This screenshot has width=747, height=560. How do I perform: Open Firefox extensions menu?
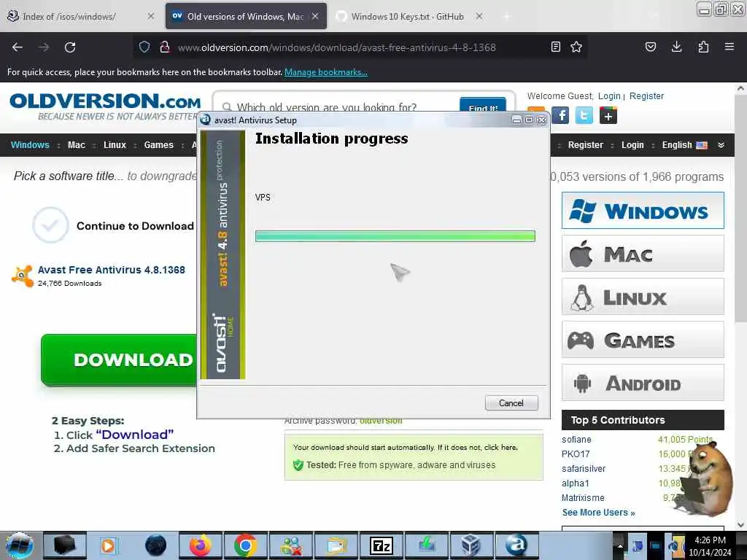[x=703, y=47]
